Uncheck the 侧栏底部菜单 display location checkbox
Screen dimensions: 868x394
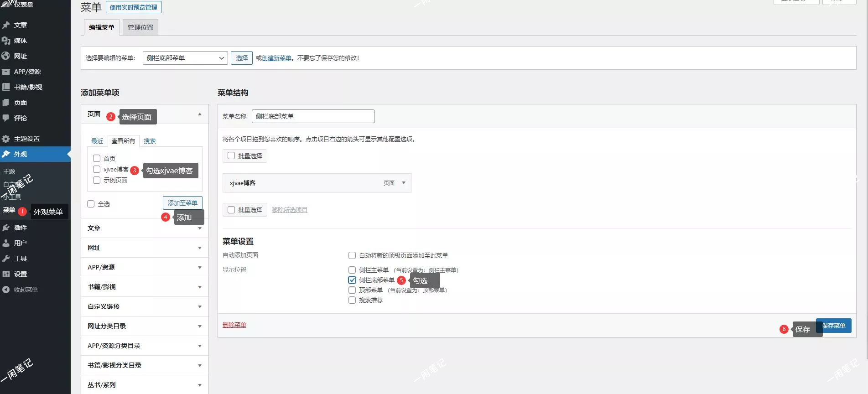click(352, 280)
